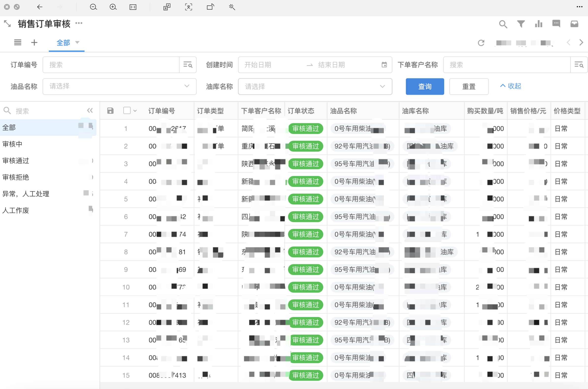Image resolution: width=588 pixels, height=389 pixels.
Task: Open the ellipsis menu next to 销售订单审核
Action: click(x=79, y=23)
